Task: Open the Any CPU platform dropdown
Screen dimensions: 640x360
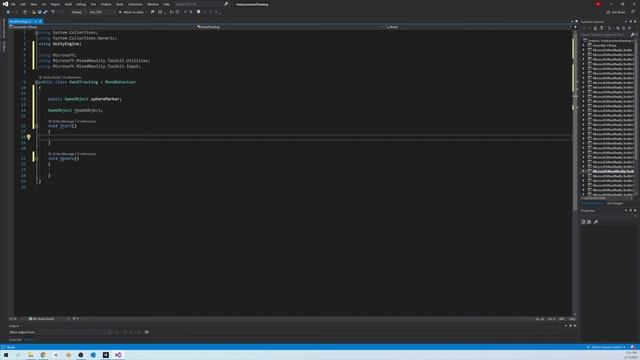Action: (x=102, y=12)
